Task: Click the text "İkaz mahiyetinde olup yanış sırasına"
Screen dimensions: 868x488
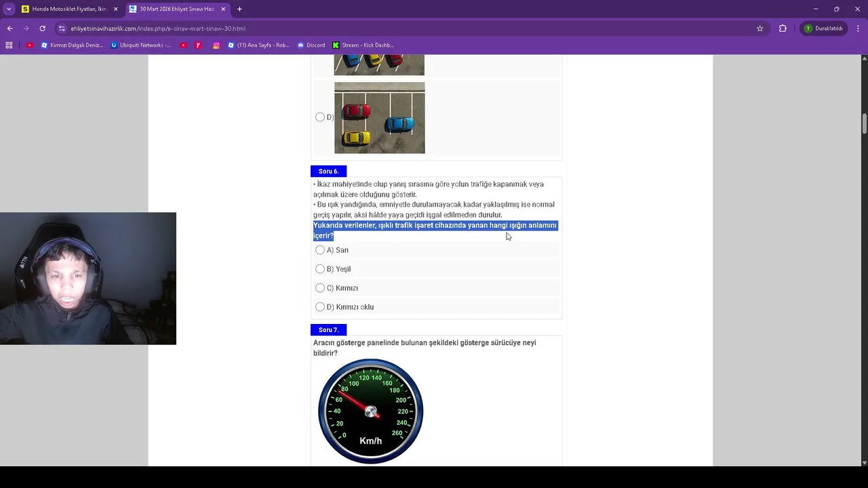Action: click(x=376, y=184)
